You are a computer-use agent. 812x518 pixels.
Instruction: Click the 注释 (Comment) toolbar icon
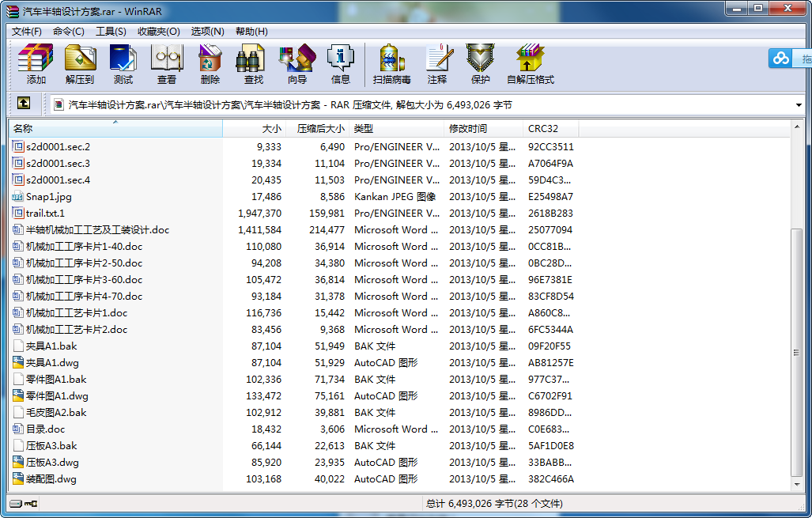point(438,64)
